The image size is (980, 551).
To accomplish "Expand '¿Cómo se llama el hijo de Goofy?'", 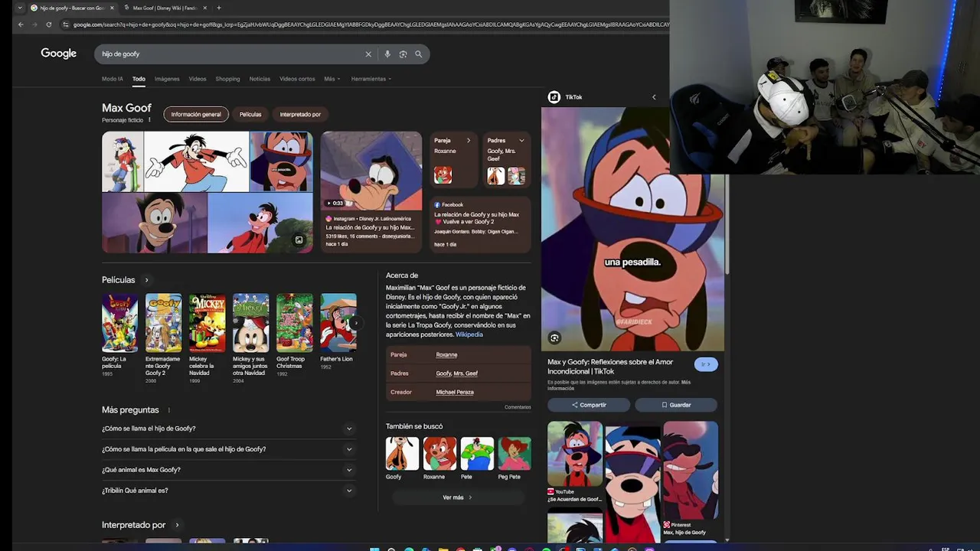I will pos(229,429).
